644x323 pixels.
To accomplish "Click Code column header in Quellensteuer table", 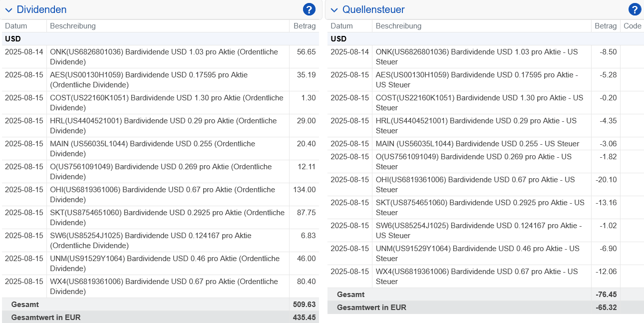I will coord(632,26).
